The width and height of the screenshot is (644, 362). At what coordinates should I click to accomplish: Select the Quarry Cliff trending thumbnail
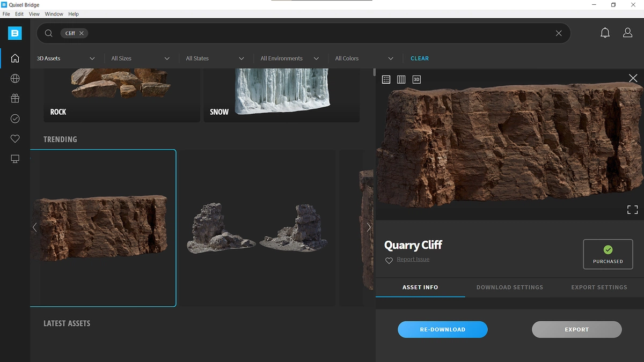[103, 228]
